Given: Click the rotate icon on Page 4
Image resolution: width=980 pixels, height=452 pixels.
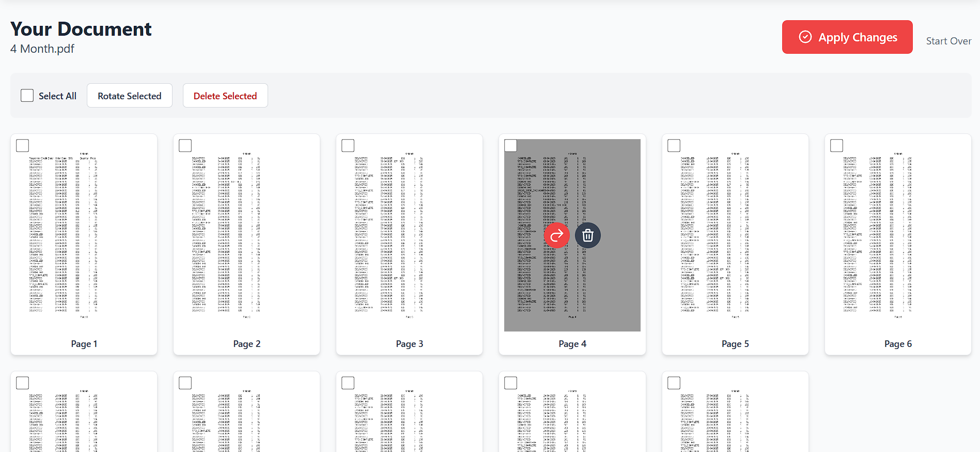Looking at the screenshot, I should pyautogui.click(x=556, y=236).
